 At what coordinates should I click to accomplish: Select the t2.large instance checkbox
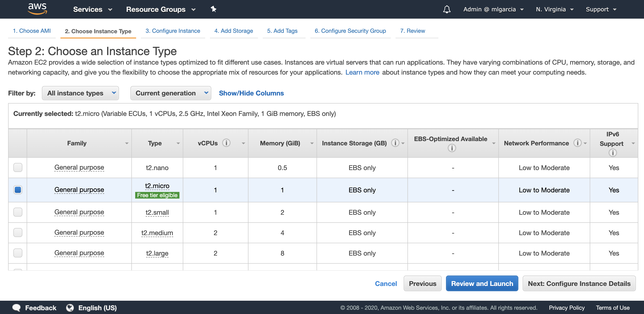point(18,253)
